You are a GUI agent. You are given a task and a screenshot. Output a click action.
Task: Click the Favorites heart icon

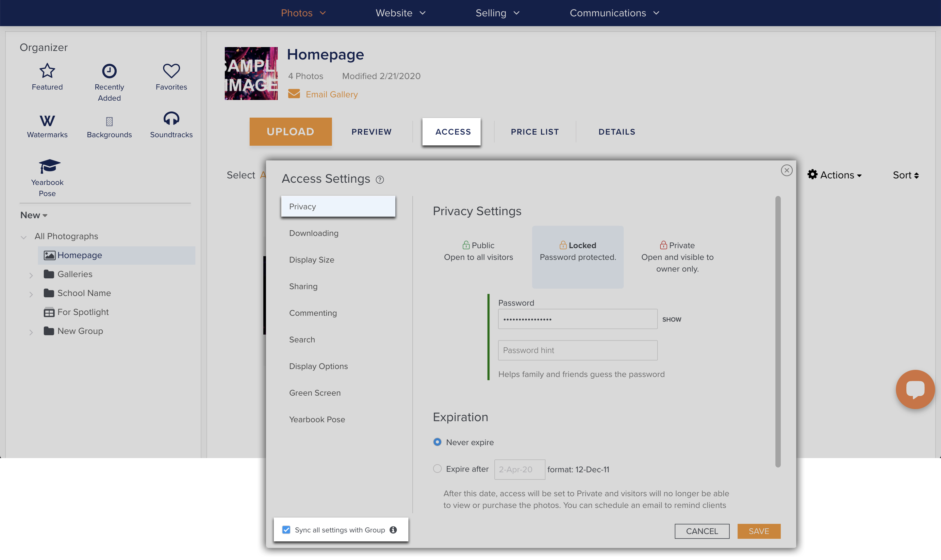pos(171,71)
